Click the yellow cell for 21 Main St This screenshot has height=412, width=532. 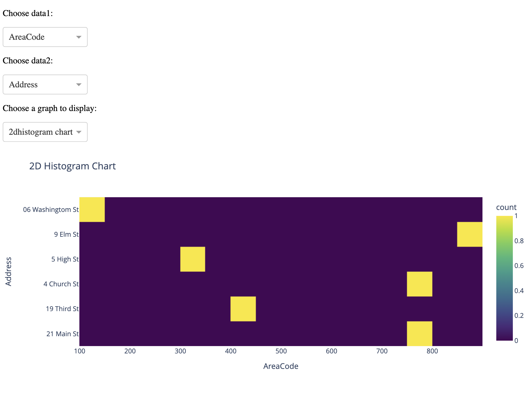click(419, 334)
